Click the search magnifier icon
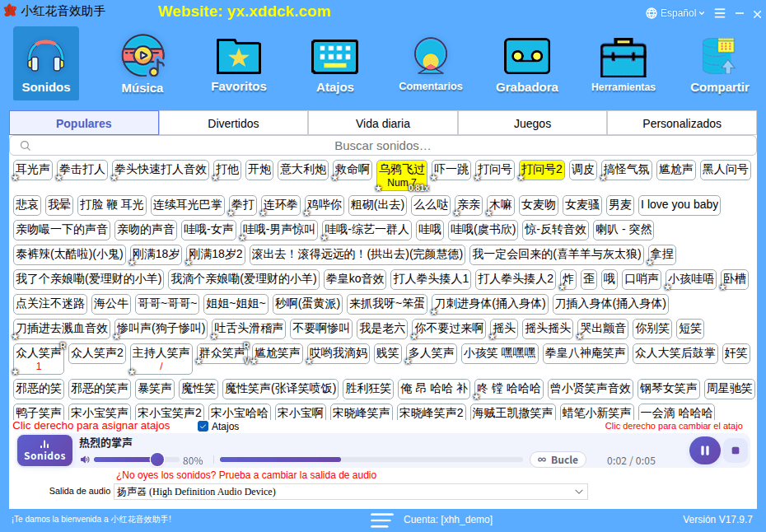This screenshot has height=532, width=766. pos(26,146)
